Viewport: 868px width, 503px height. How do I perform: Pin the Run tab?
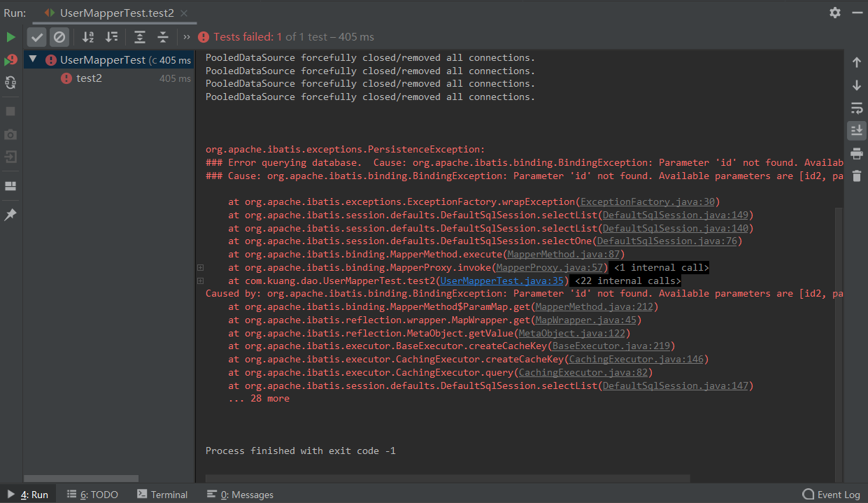(x=10, y=215)
